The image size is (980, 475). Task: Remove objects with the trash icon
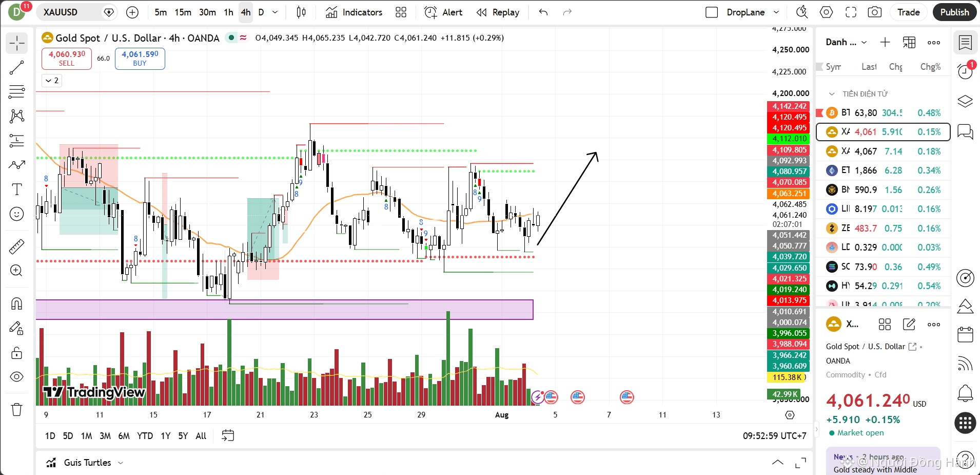click(17, 409)
